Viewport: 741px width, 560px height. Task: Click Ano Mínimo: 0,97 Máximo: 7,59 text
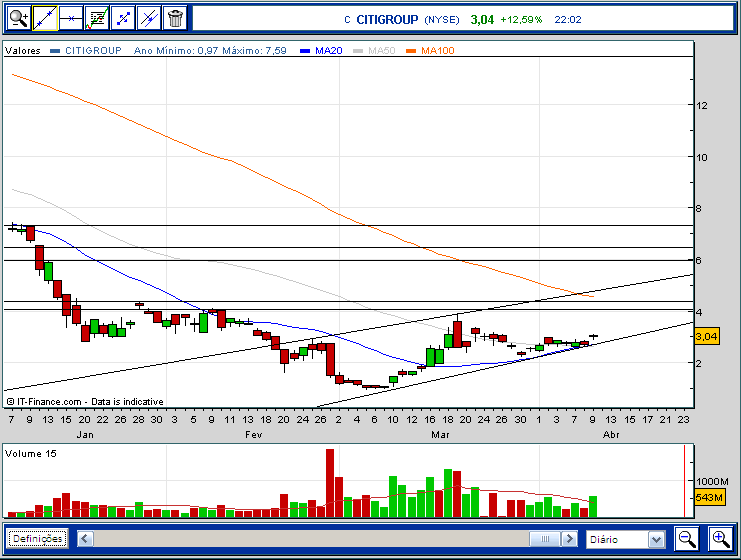(x=210, y=51)
